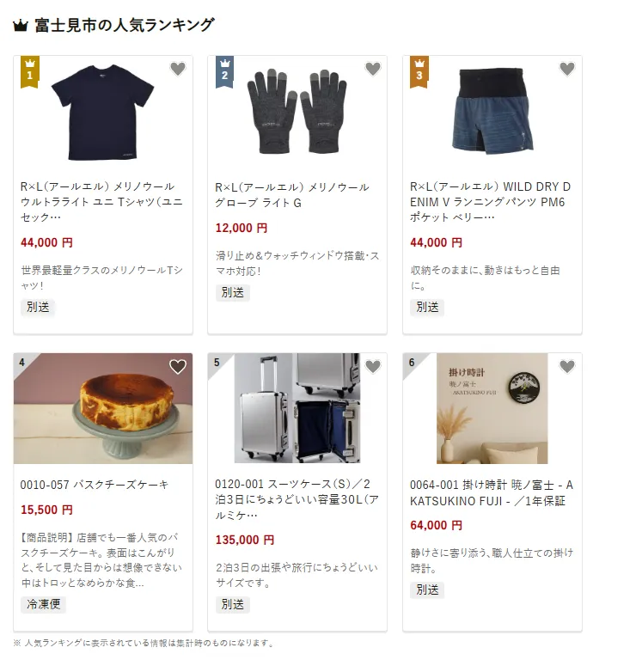Image resolution: width=636 pixels, height=672 pixels.
Task: Click heart icon on suitcase card
Action: point(373,366)
